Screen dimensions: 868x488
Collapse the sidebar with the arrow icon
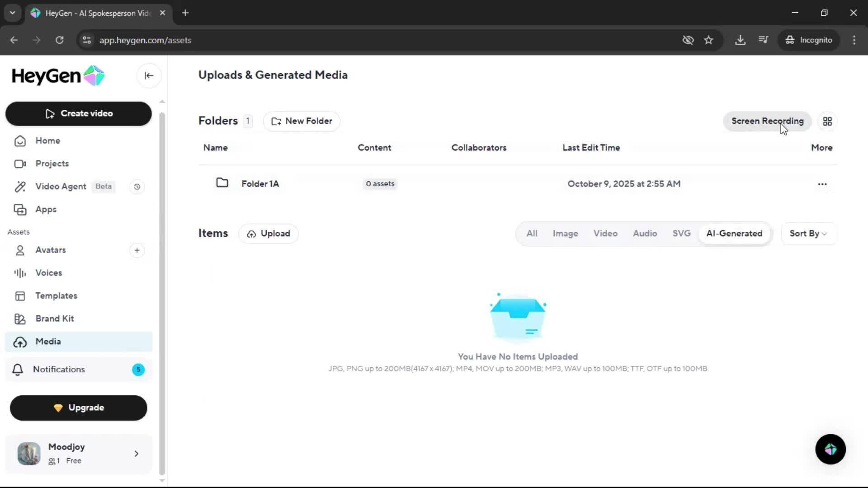[149, 75]
